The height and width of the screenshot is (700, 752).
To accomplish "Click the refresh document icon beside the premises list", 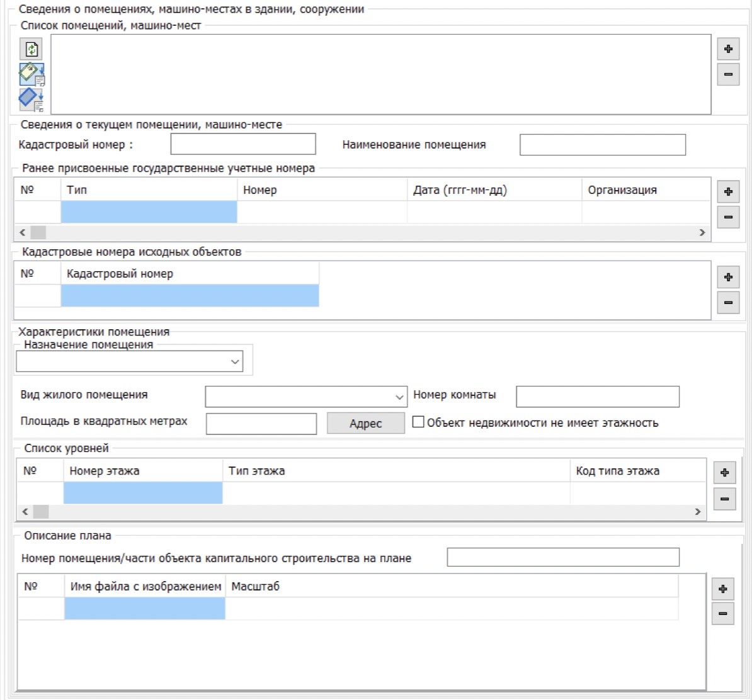I will coord(31,49).
